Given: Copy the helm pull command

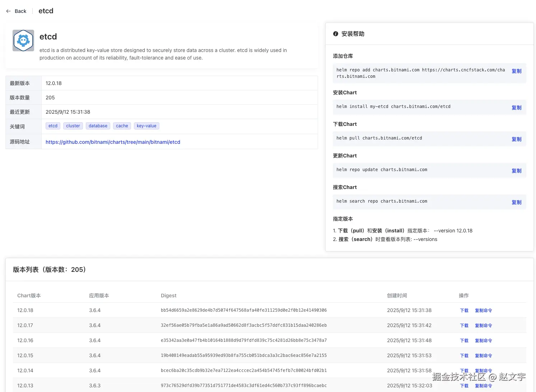Looking at the screenshot, I should click(x=516, y=139).
